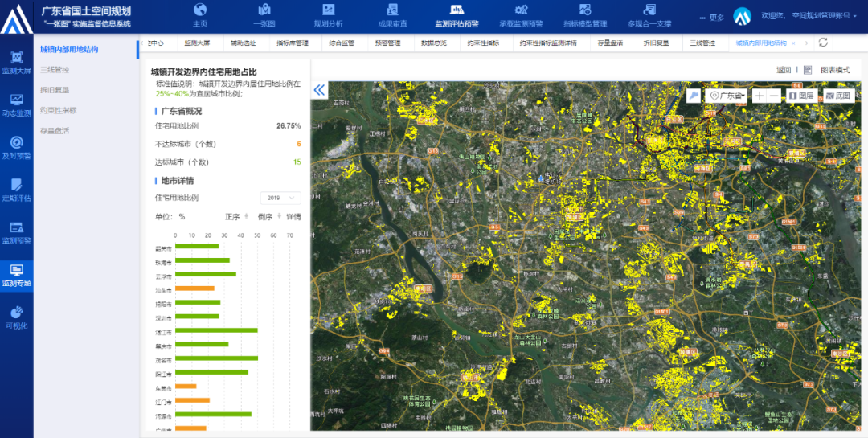The image size is (868, 438).
Task: Select 约束性指标 in the side menu
Action: (58, 110)
